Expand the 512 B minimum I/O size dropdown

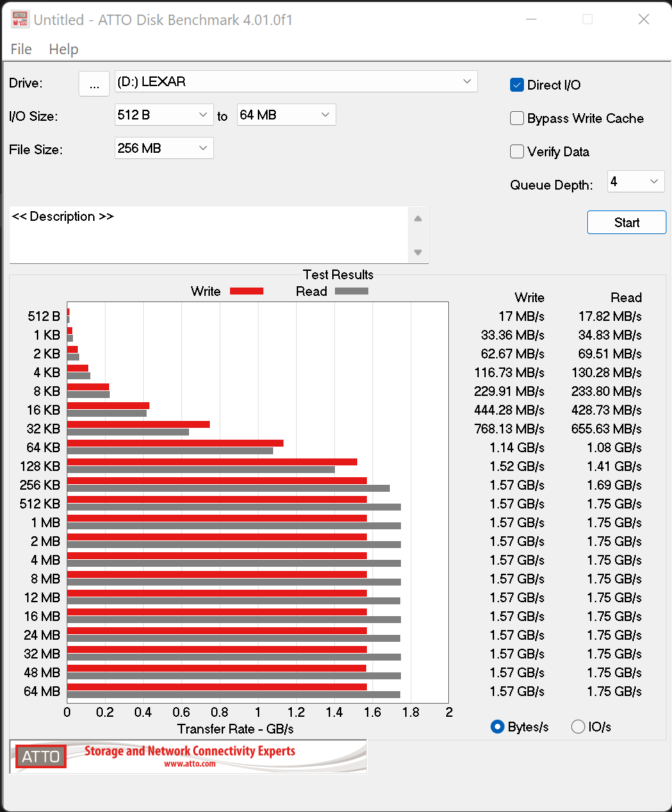[x=164, y=115]
